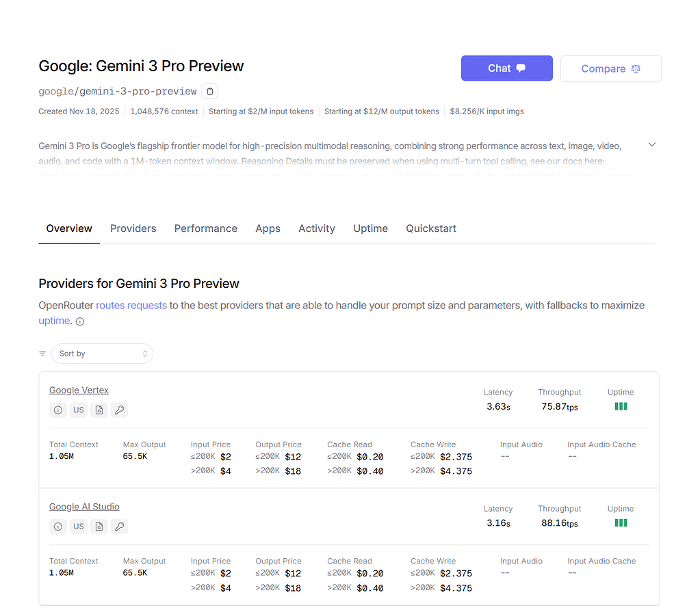Switch to the Overview tab
Viewport: 700px width, 610px height.
pos(69,228)
